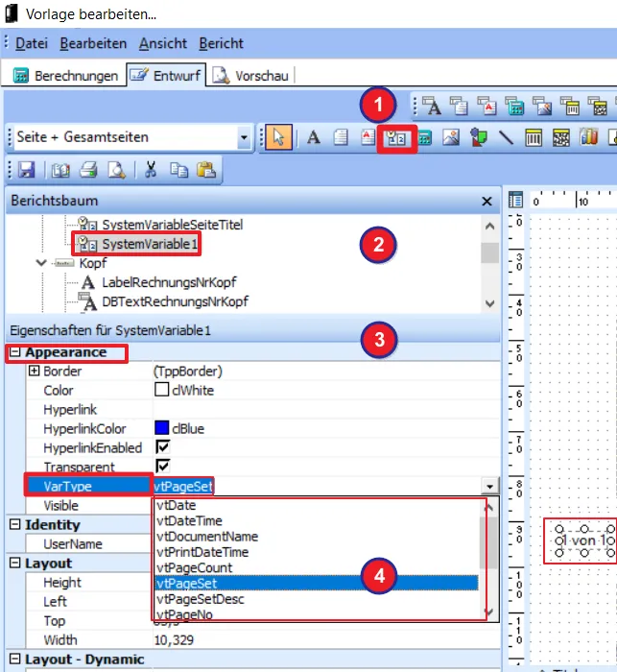Select the Label tool in toolbar

point(314,137)
